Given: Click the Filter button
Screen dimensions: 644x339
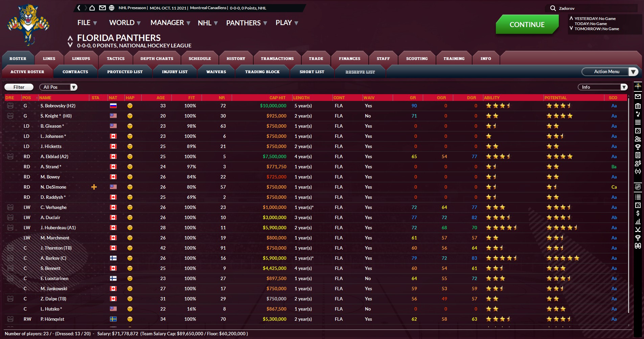Looking at the screenshot, I should pyautogui.click(x=19, y=87).
